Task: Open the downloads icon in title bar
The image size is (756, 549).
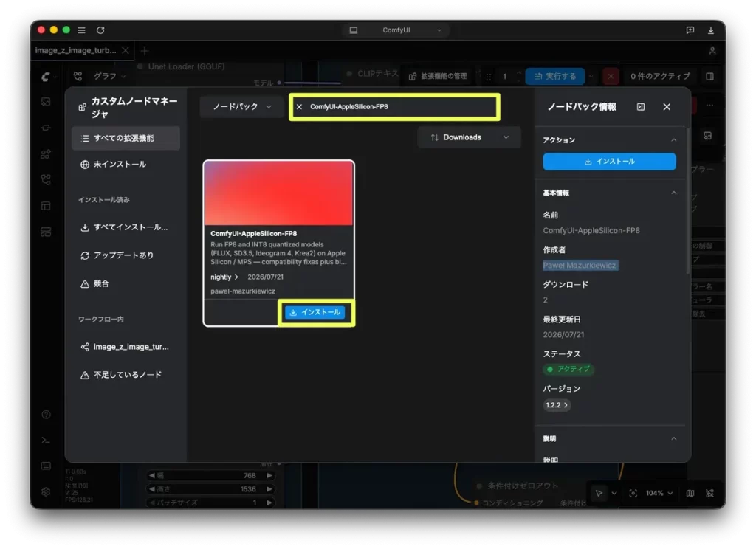Action: pyautogui.click(x=711, y=30)
